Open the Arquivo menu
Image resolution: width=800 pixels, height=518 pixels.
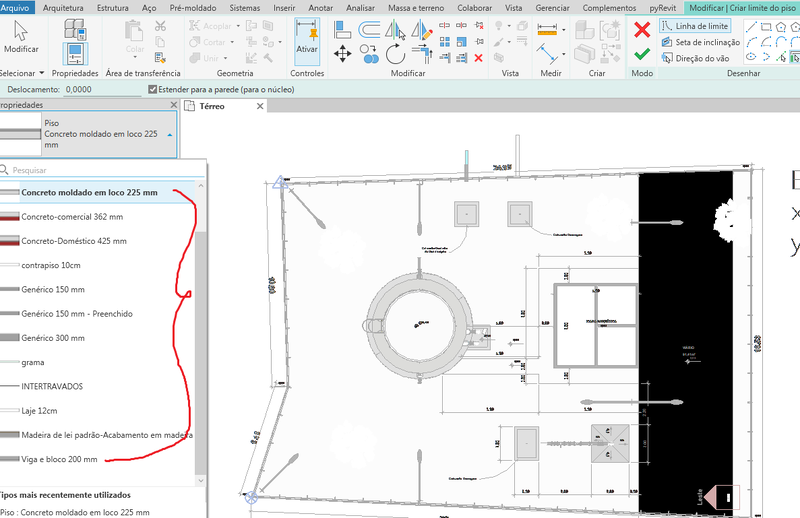tap(17, 7)
